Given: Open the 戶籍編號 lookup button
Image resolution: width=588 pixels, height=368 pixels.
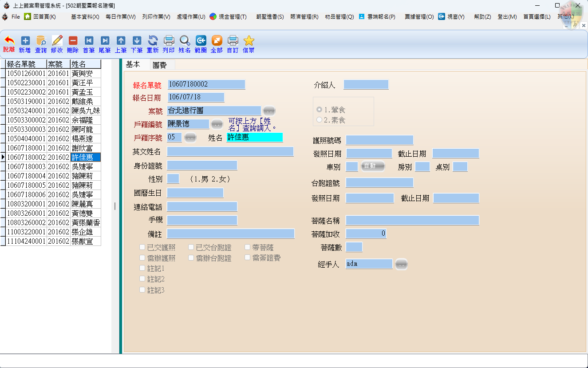Looking at the screenshot, I should click(x=217, y=124).
